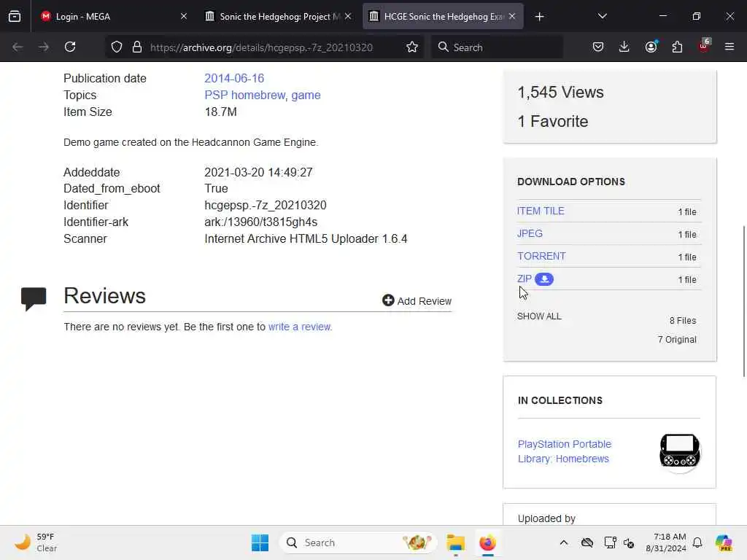Close the HCGE Sonic tab
The image size is (747, 560).
tap(512, 17)
